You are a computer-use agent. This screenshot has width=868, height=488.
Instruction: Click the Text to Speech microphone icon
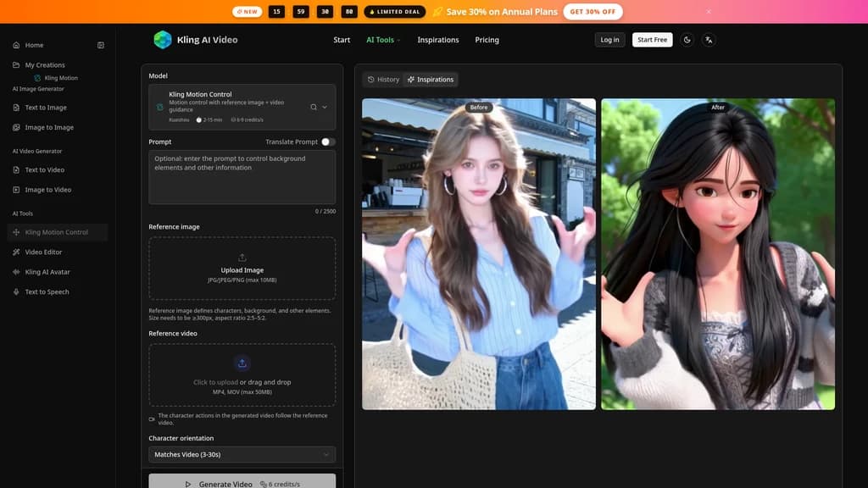point(16,292)
